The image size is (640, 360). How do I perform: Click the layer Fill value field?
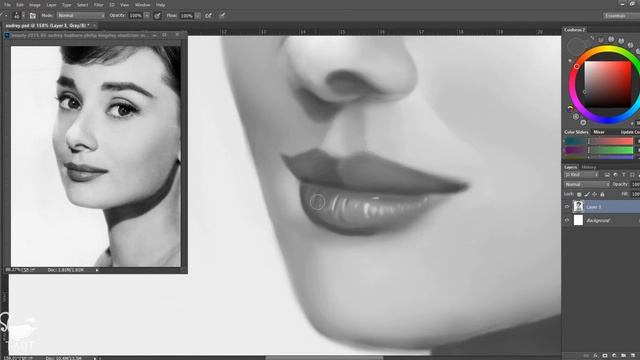pos(636,194)
